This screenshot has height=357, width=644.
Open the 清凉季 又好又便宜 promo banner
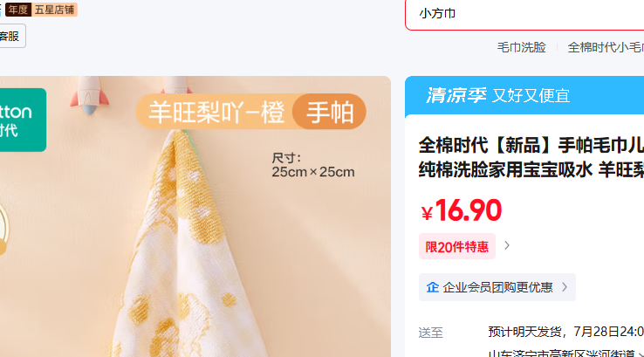524,95
